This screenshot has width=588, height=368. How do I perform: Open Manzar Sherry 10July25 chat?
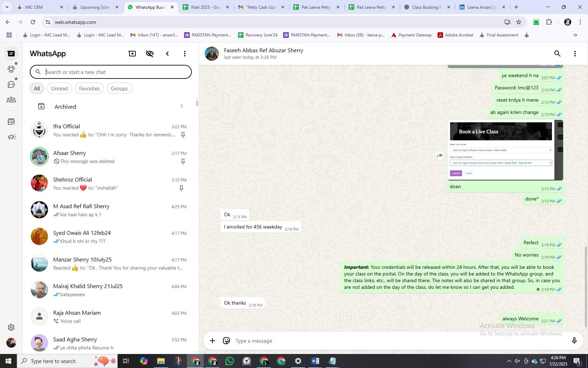click(x=111, y=264)
